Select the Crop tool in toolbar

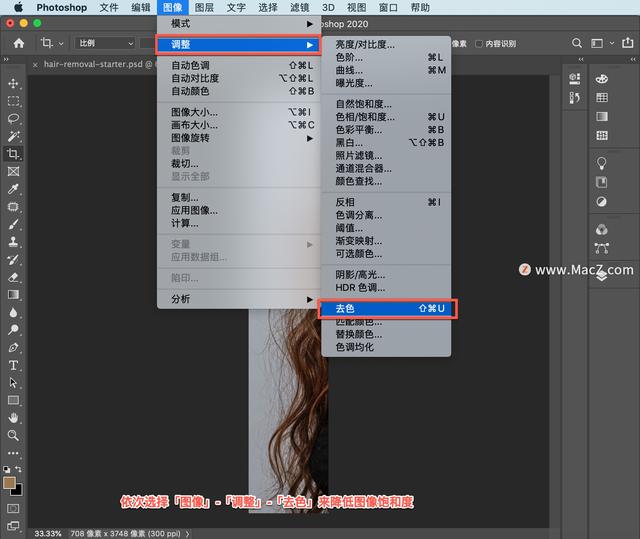(13, 153)
